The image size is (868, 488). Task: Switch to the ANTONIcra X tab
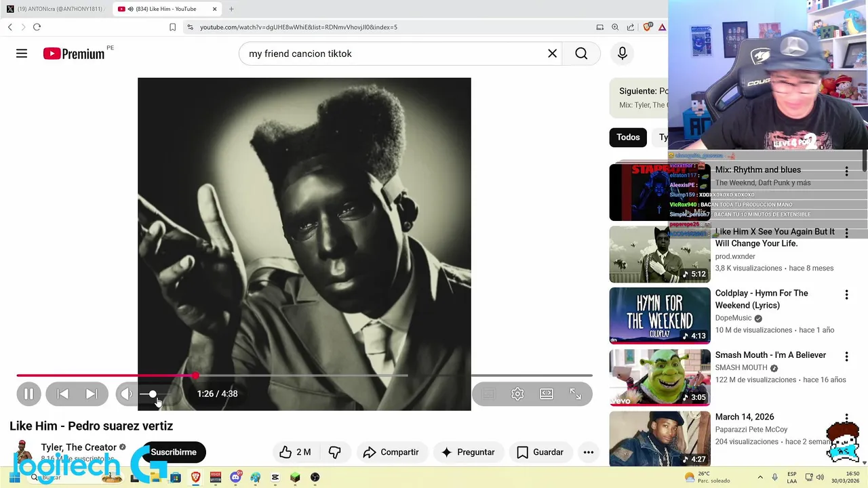[55, 9]
